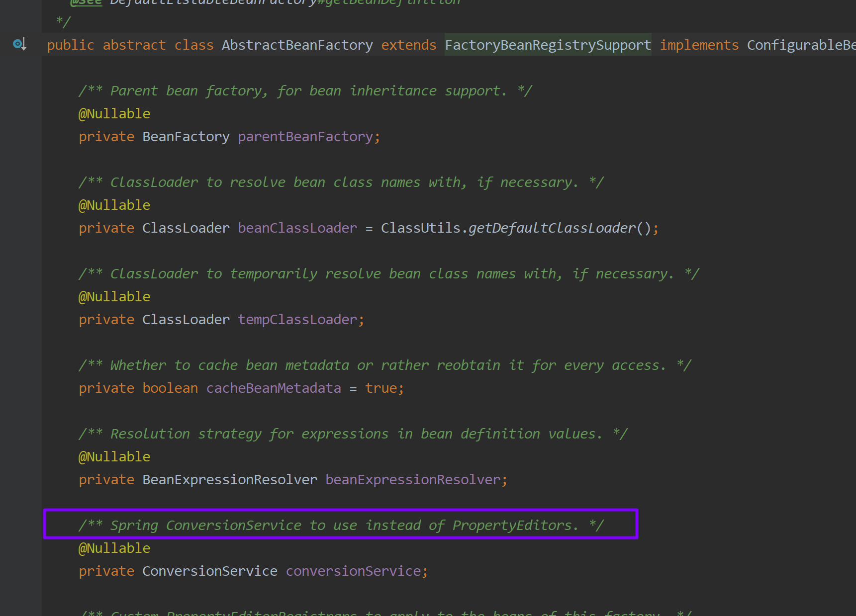Click ConfigurableBe... interface name at right edge
This screenshot has width=856, height=616.
click(x=801, y=45)
